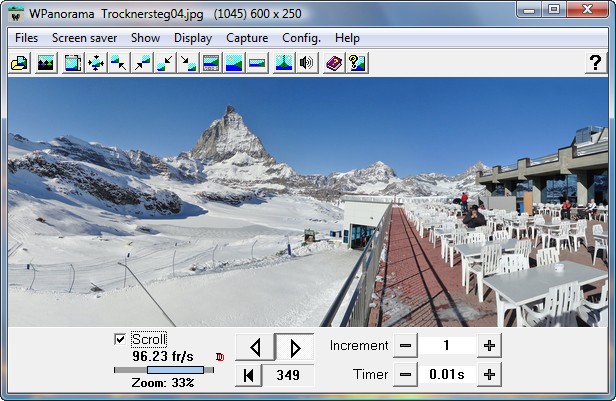Open the Files menu
Viewport: 616px width, 401px height.
(26, 38)
